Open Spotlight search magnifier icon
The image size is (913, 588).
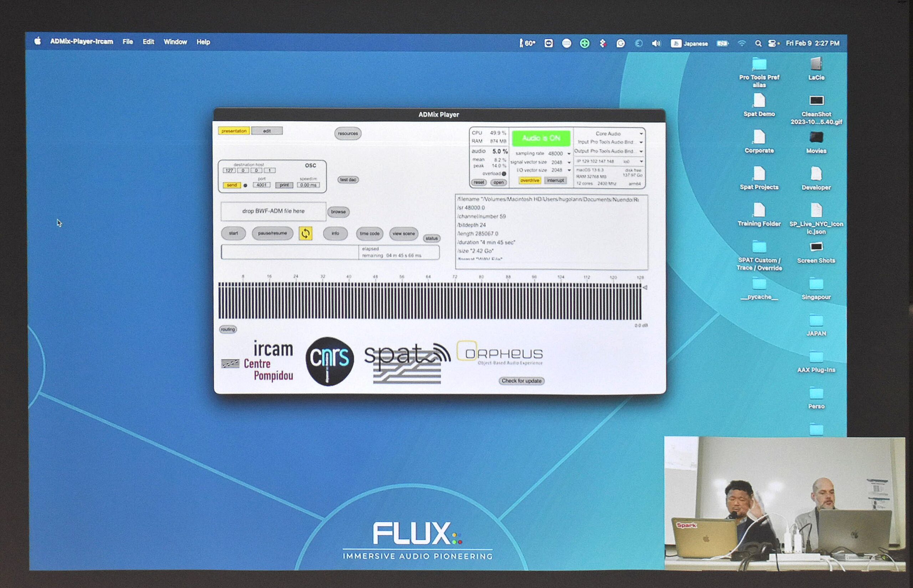click(x=758, y=44)
